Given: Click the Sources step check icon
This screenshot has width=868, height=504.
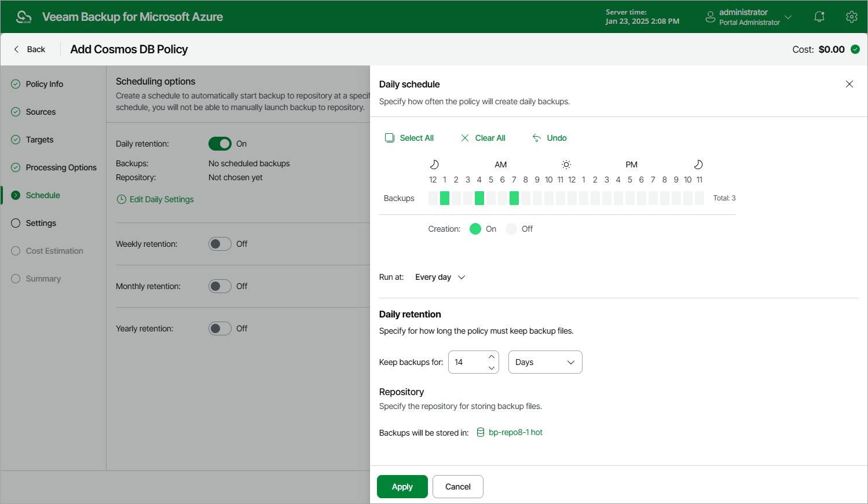Looking at the screenshot, I should (16, 112).
